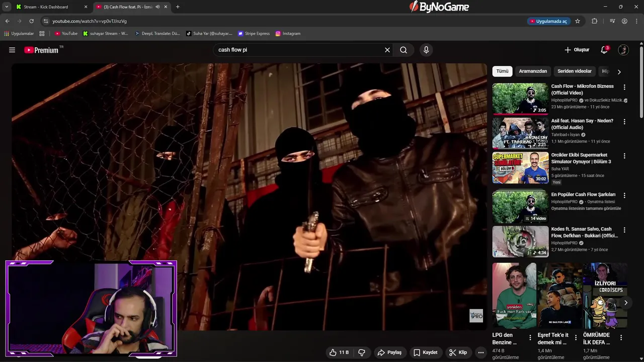Expand the browser tab search dropdown
The height and width of the screenshot is (362, 644).
7,7
